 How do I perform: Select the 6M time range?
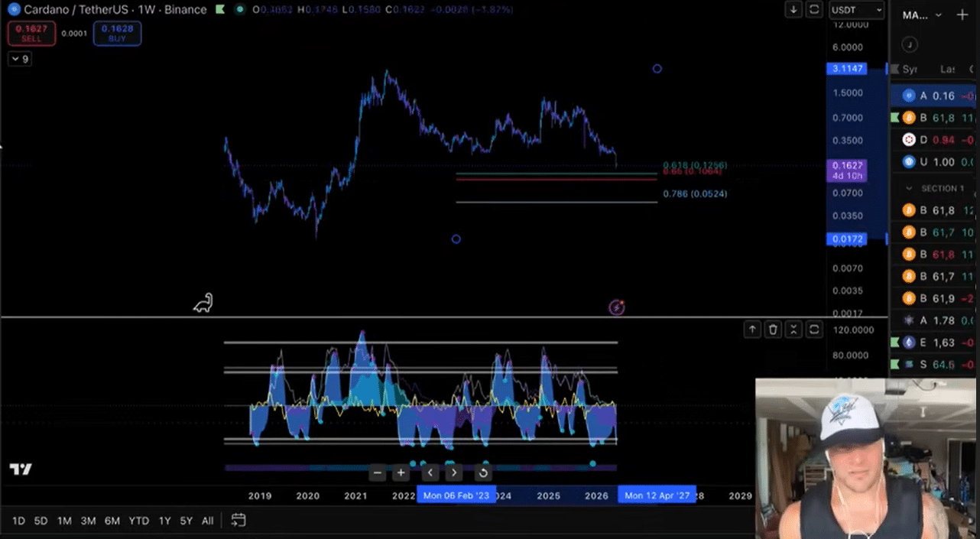pos(112,521)
